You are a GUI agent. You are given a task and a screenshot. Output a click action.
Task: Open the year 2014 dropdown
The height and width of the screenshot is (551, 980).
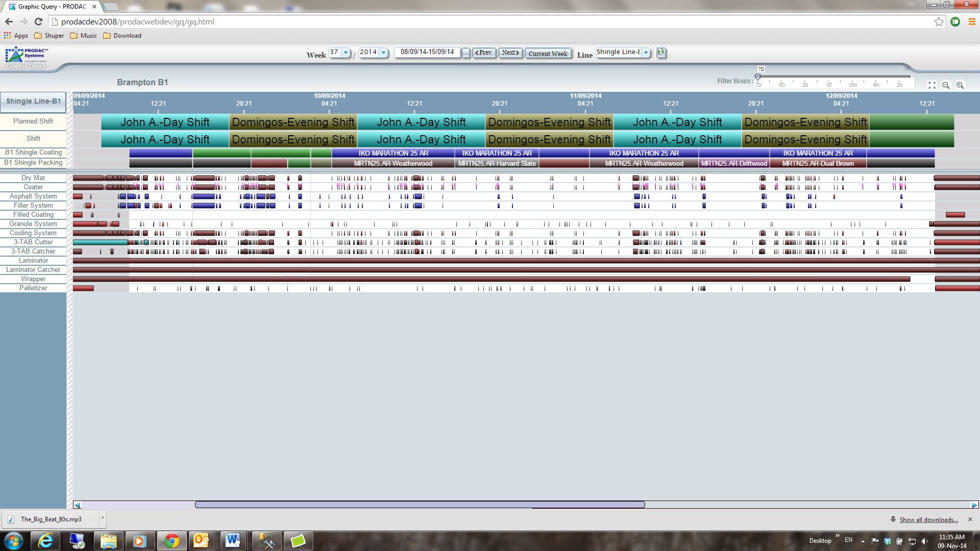383,53
